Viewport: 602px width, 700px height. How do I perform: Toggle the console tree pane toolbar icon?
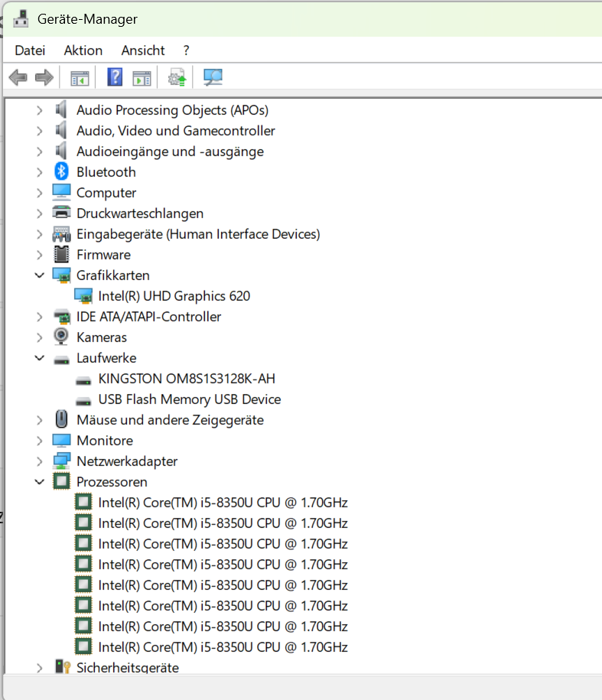[x=80, y=78]
